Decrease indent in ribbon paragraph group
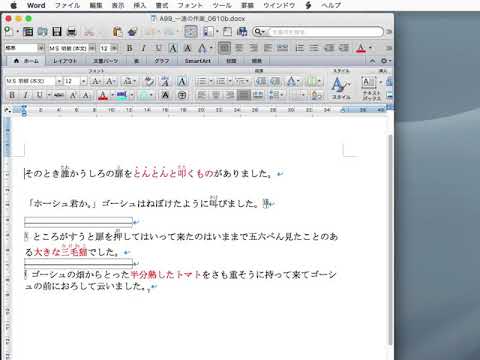 [x=261, y=81]
